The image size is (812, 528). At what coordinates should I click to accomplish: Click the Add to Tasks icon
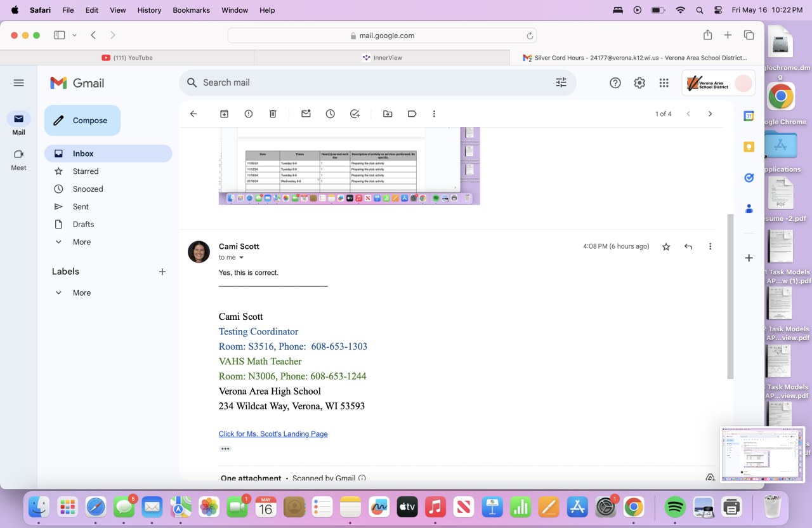355,114
